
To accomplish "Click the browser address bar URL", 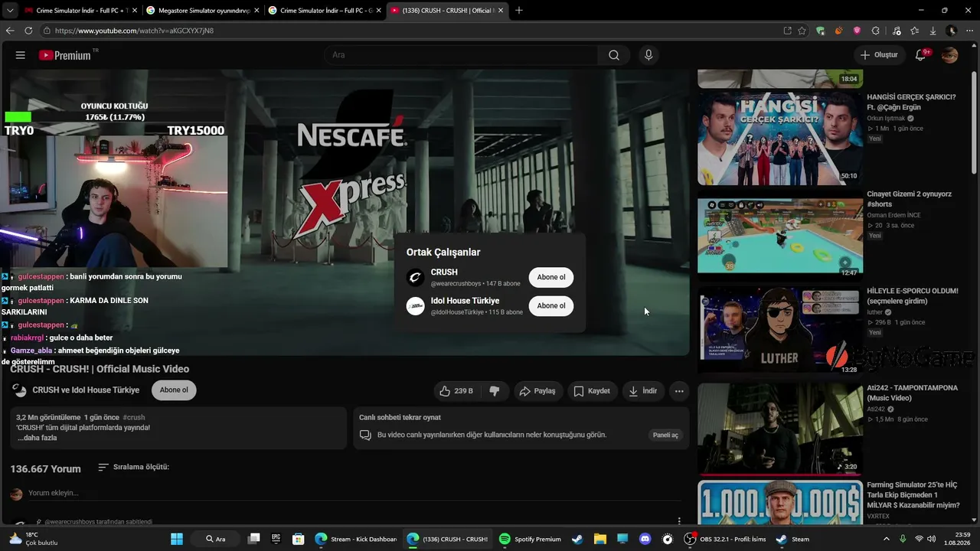I will [135, 31].
